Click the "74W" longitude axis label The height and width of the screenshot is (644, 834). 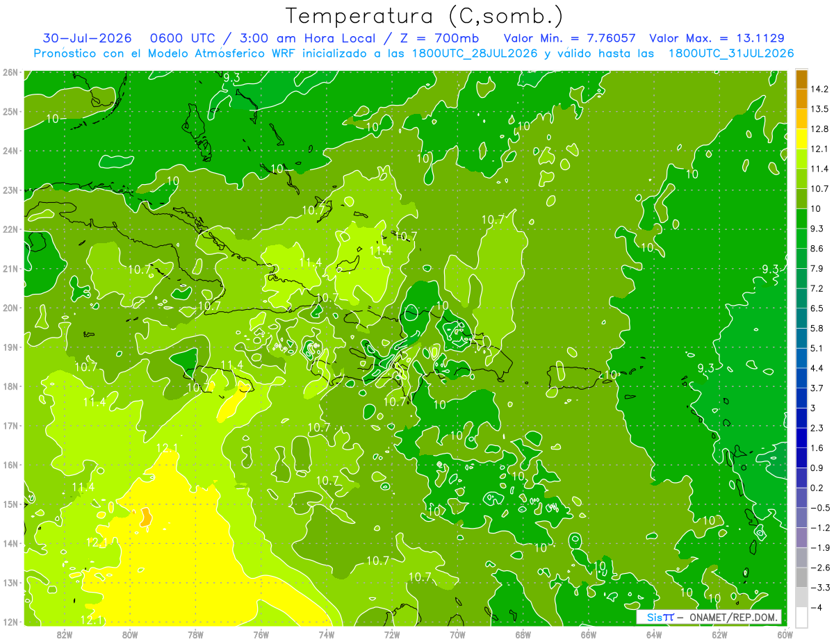pyautogui.click(x=327, y=635)
